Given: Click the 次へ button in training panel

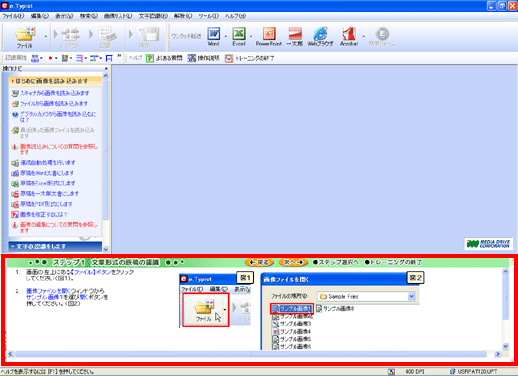Looking at the screenshot, I should pyautogui.click(x=293, y=263).
